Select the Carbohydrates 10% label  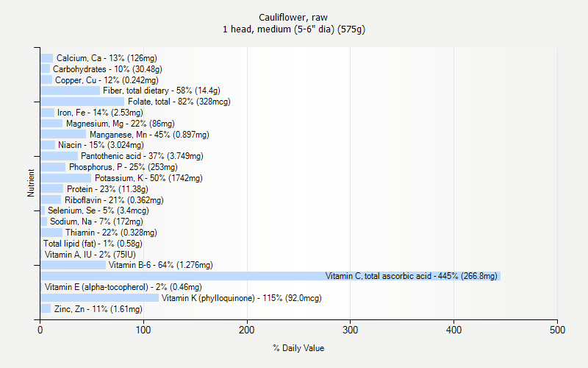point(107,69)
